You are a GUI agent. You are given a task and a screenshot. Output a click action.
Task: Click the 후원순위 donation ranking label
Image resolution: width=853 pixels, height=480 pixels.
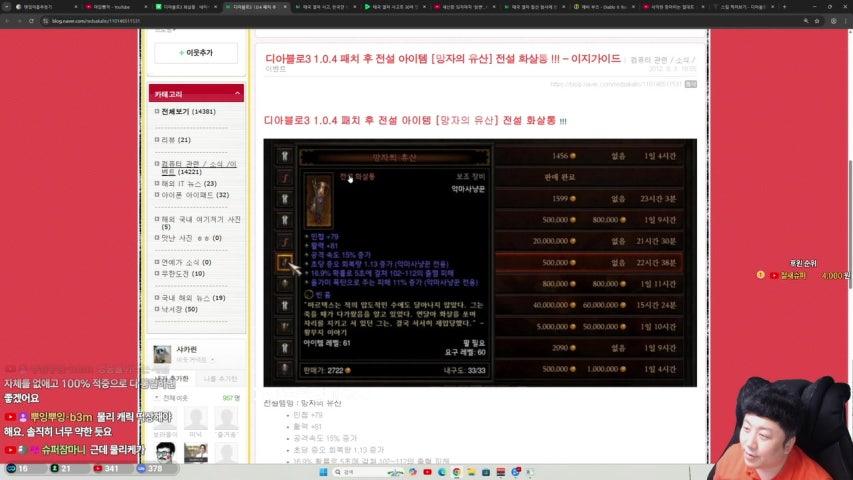803,263
